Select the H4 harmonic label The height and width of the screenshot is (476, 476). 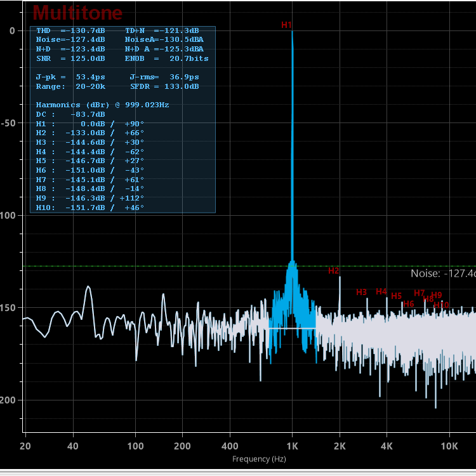(x=381, y=291)
